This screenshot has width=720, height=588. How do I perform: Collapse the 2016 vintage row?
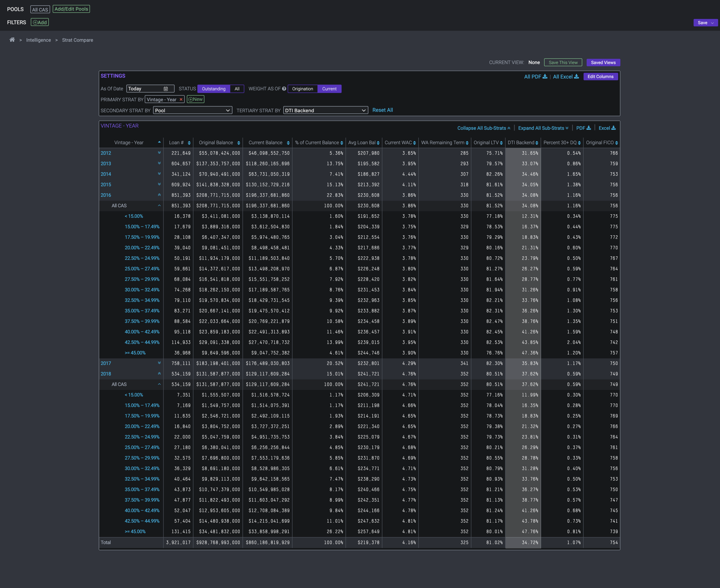(159, 195)
